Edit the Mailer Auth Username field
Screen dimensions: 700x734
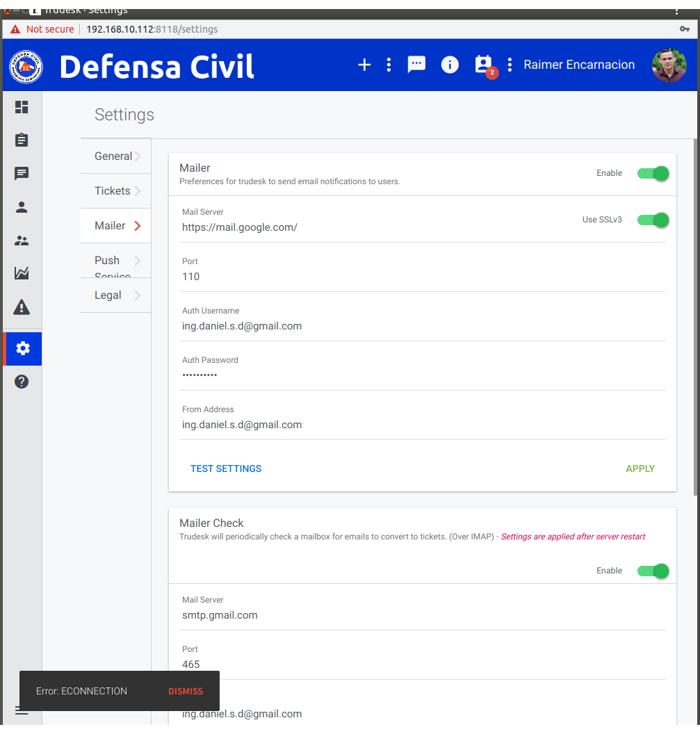pos(423,326)
